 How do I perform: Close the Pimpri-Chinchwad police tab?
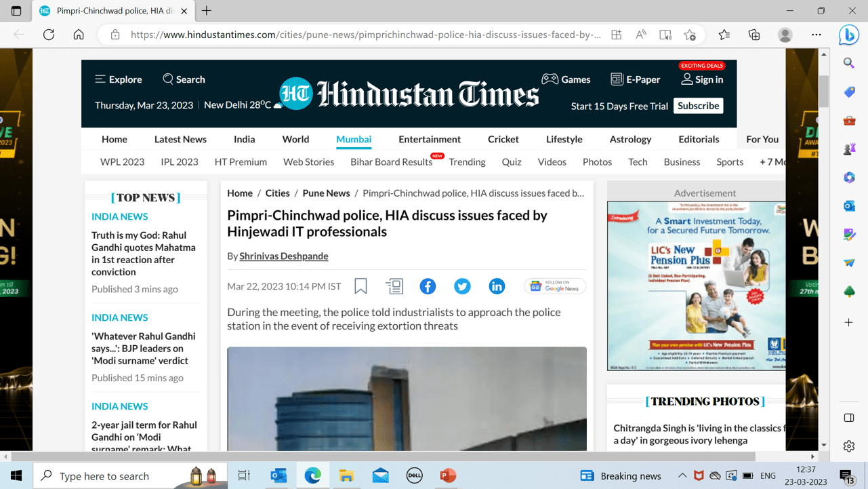(x=184, y=11)
